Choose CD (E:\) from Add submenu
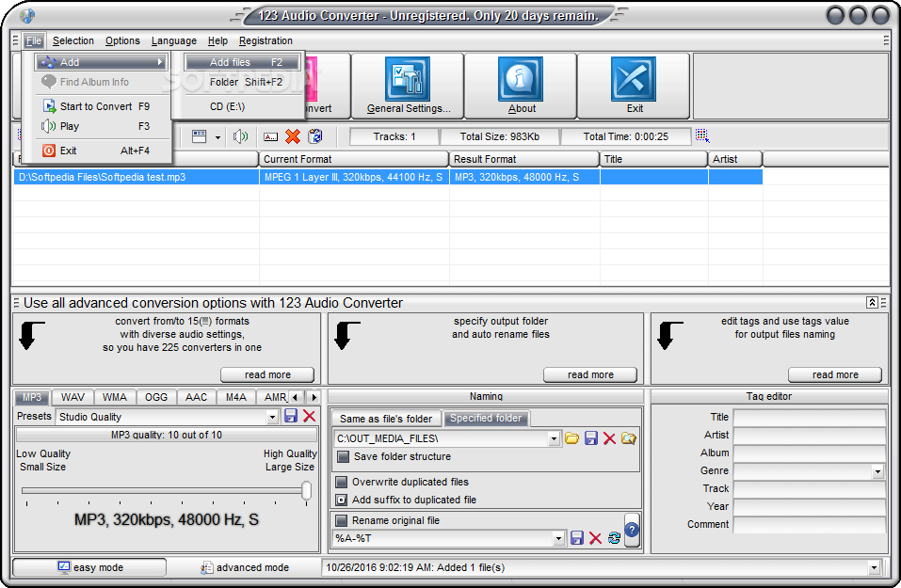 [x=243, y=106]
